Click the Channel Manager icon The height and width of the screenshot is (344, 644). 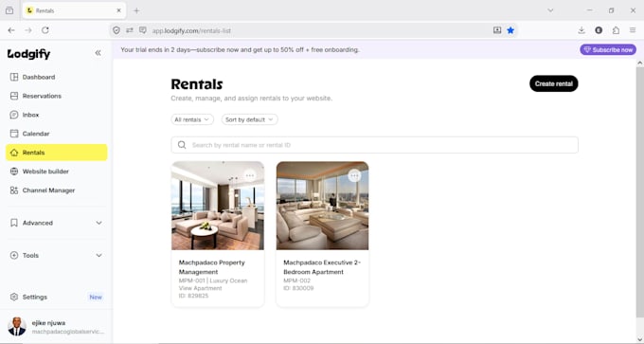(x=14, y=190)
